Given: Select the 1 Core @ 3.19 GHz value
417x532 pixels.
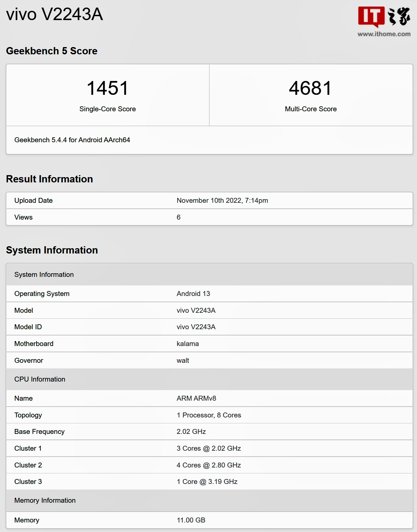Looking at the screenshot, I should coord(207,482).
